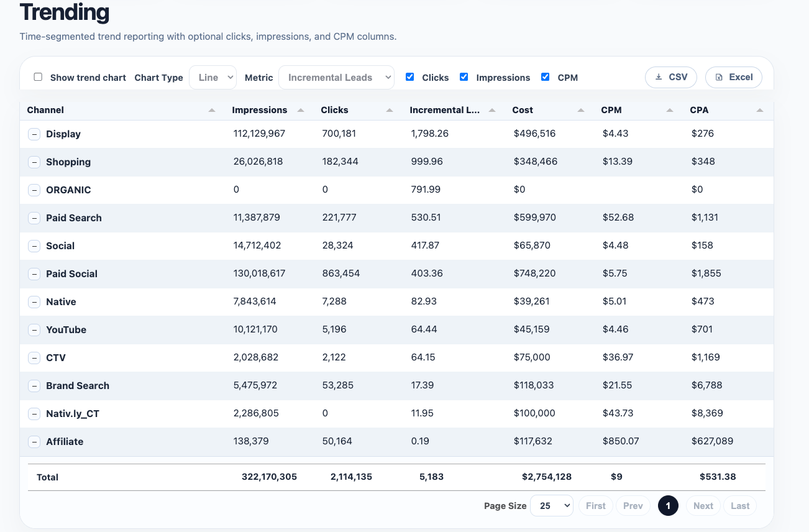Image resolution: width=809 pixels, height=532 pixels.
Task: Select the Display impressions value 112,129,967
Action: (x=260, y=134)
